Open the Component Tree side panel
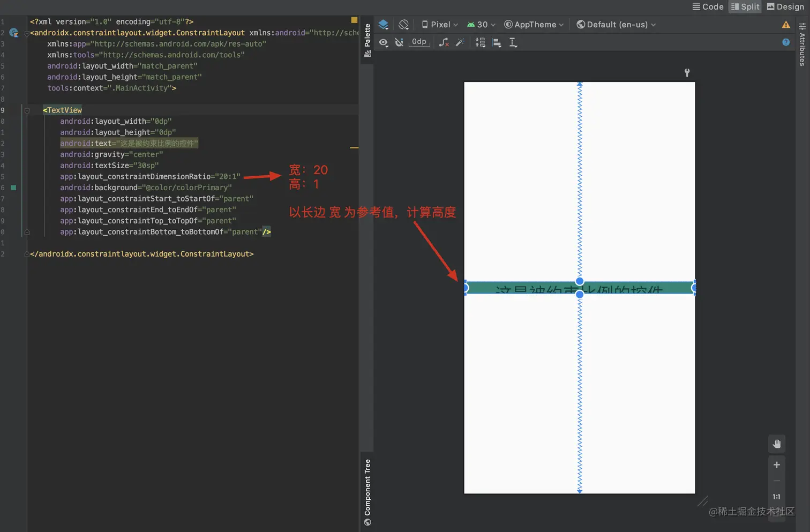Viewport: 810px width, 532px height. pyautogui.click(x=367, y=492)
